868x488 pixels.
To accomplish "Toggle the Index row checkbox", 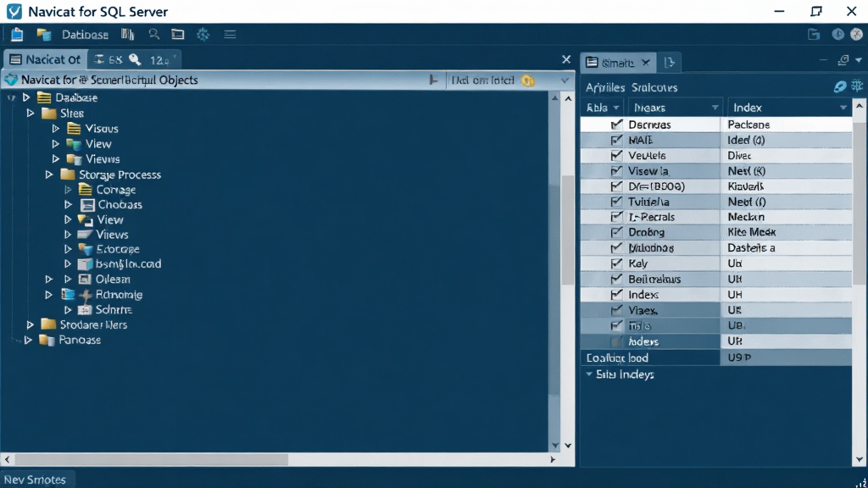I will [616, 294].
